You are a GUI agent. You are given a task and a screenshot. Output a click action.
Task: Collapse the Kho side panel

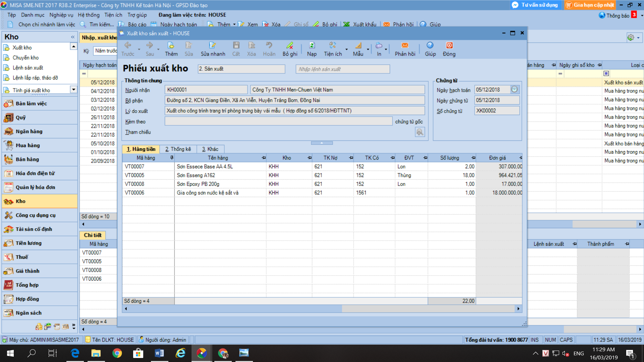73,37
